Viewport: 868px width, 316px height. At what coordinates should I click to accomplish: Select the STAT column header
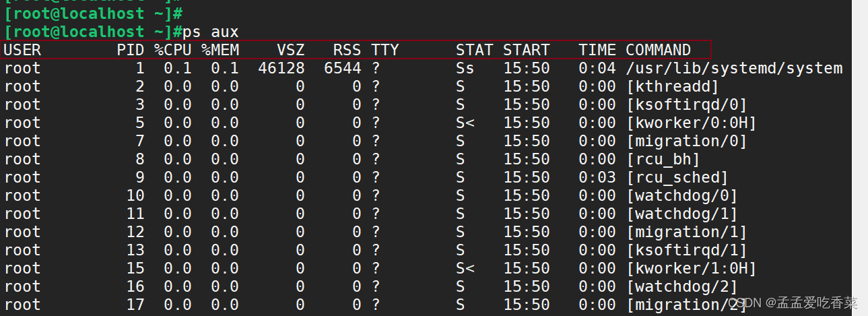[x=475, y=50]
